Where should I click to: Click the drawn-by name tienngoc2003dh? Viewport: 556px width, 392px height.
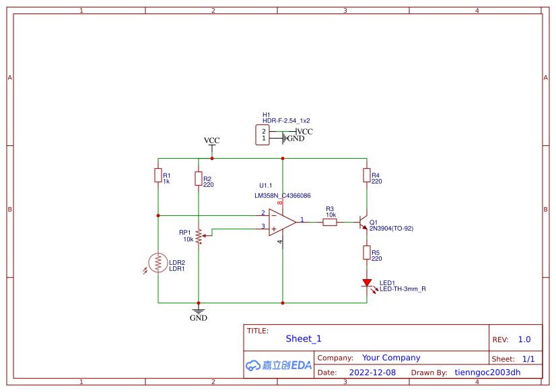coord(487,373)
